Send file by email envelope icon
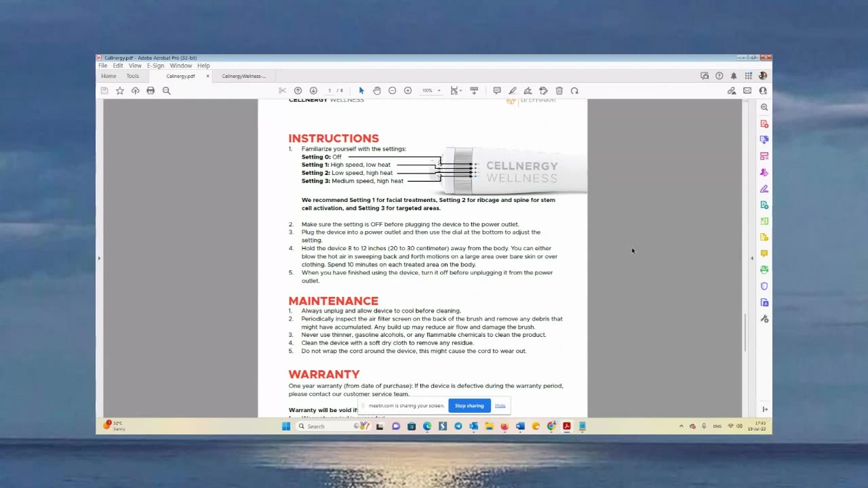Image resolution: width=868 pixels, height=488 pixels. click(747, 91)
